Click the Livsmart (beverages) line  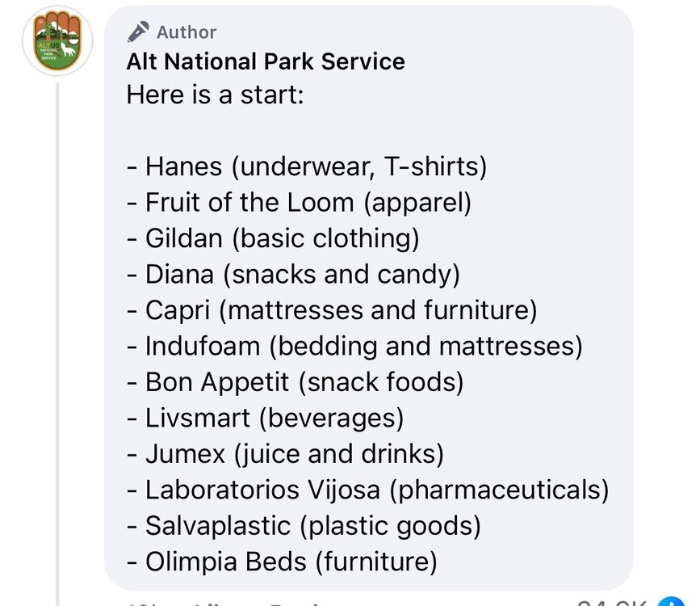[265, 418]
